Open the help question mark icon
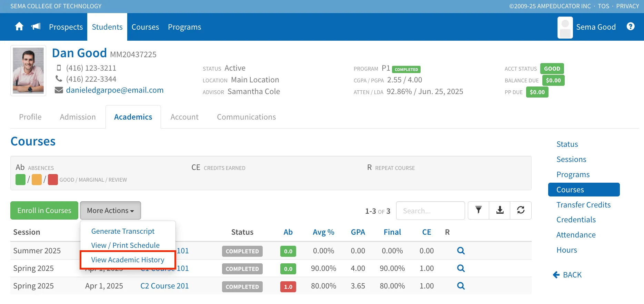Screen dimensions: 644x304 [631, 27]
